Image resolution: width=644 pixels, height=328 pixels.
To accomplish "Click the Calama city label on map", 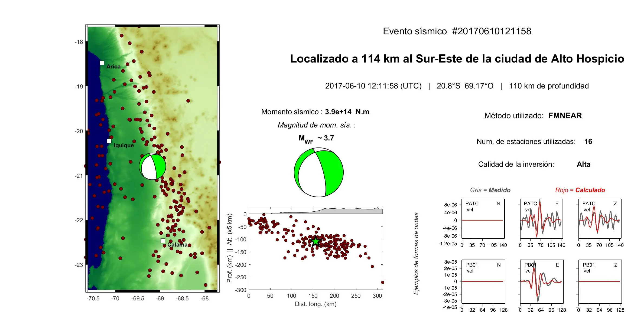I will click(x=177, y=245).
